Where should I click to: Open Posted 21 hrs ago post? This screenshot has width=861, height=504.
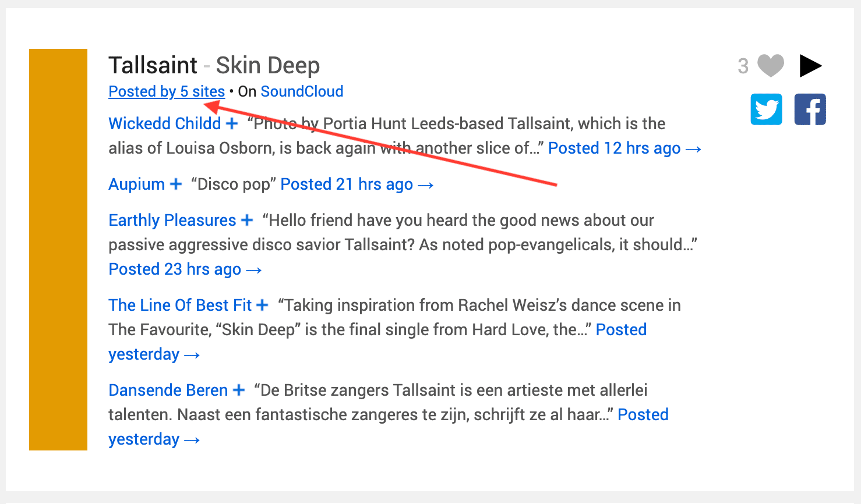point(357,184)
